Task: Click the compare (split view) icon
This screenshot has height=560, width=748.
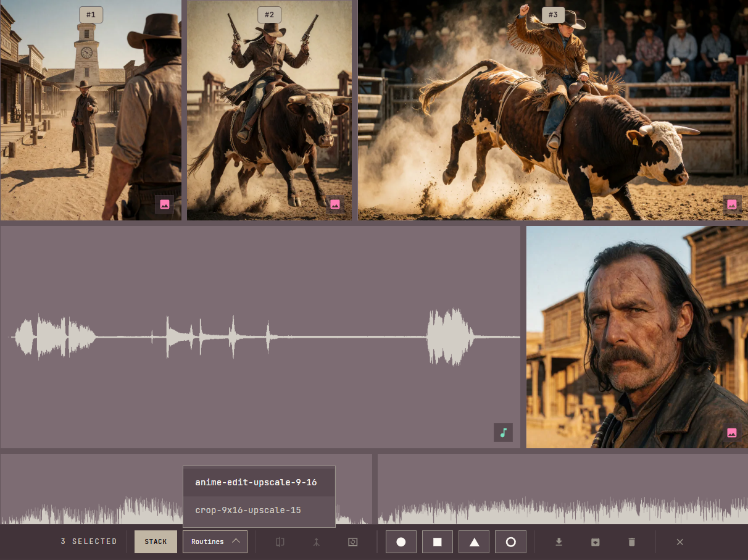Action: (280, 541)
